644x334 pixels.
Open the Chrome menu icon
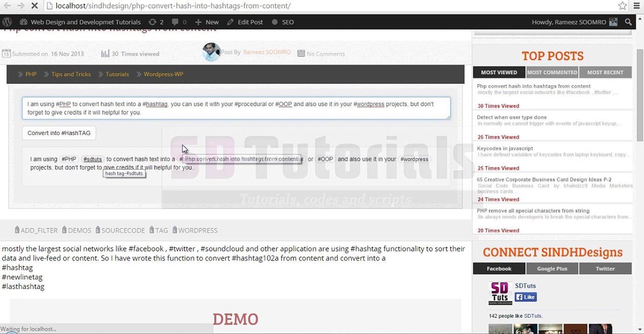[637, 6]
